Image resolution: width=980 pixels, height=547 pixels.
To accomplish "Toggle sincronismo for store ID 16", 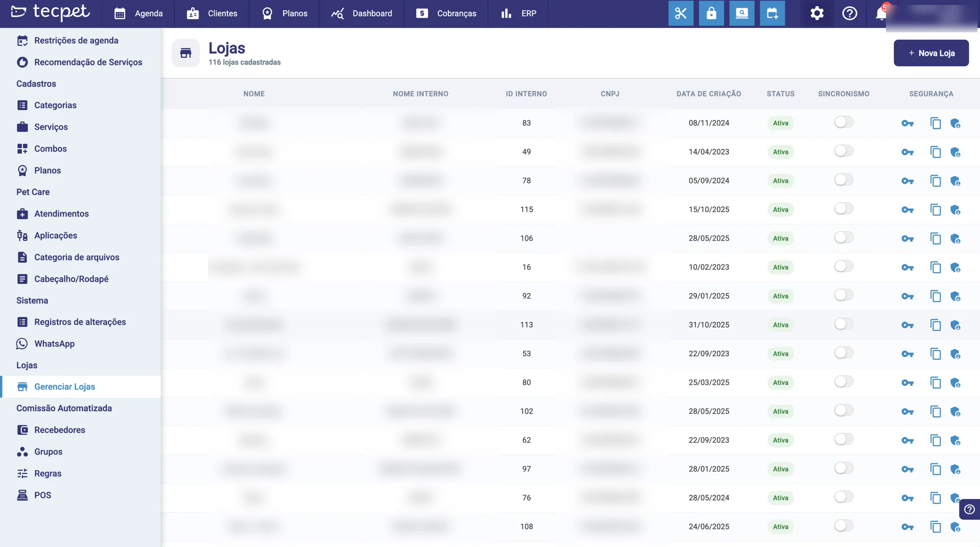I will [x=844, y=266].
